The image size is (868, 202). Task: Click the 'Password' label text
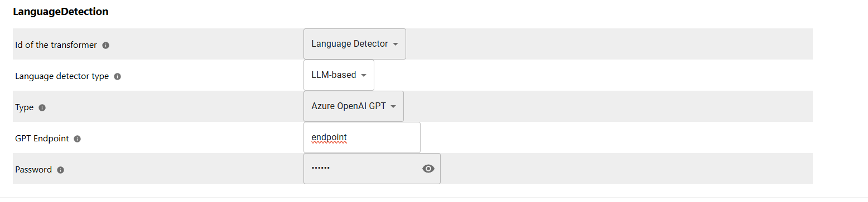[x=33, y=170]
